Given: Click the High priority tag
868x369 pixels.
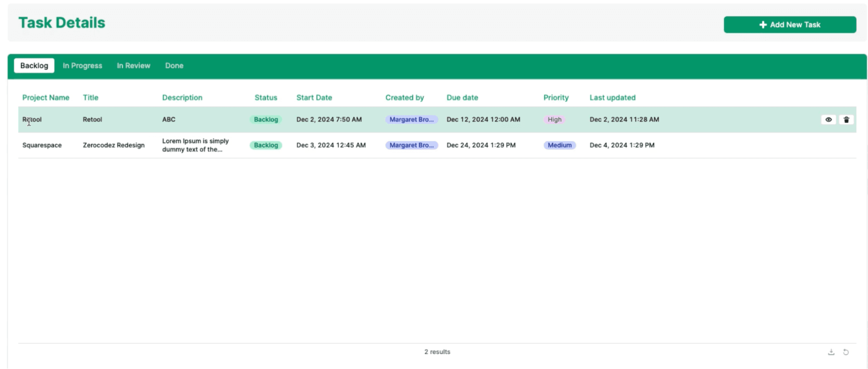Looking at the screenshot, I should tap(554, 120).
